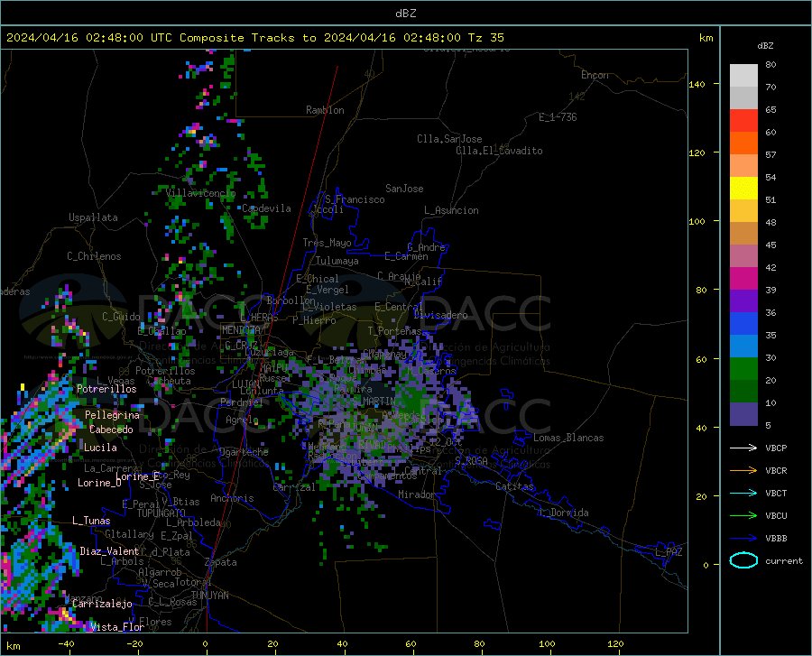Click the 'Divisadero' map label
812x656 pixels.
click(x=440, y=315)
